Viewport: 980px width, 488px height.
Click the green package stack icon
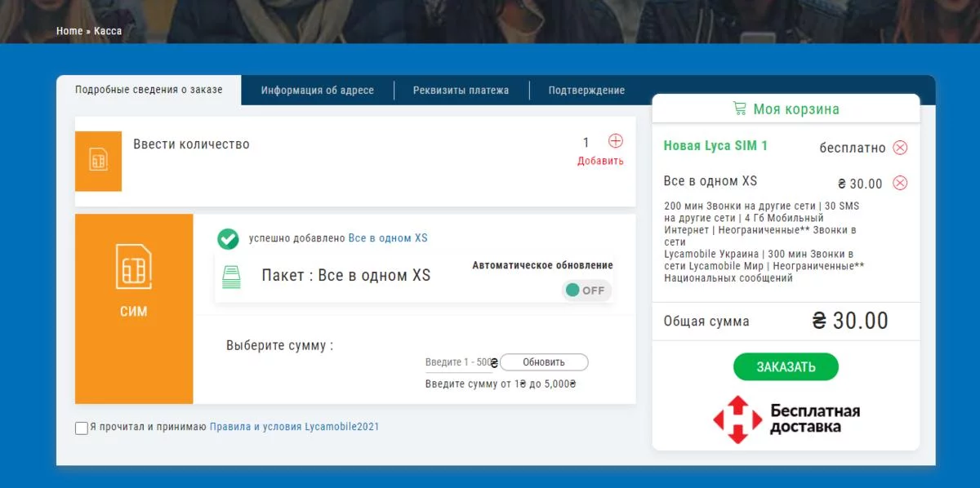coord(232,277)
